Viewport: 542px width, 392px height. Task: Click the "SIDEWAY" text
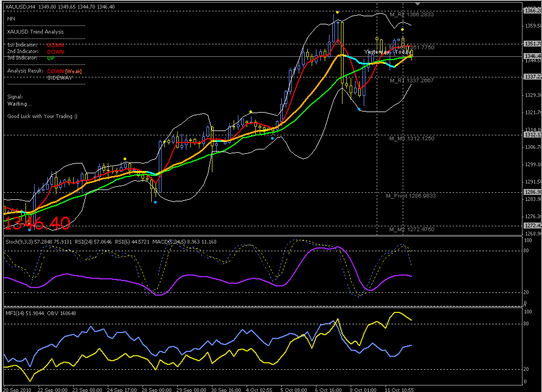[x=60, y=78]
